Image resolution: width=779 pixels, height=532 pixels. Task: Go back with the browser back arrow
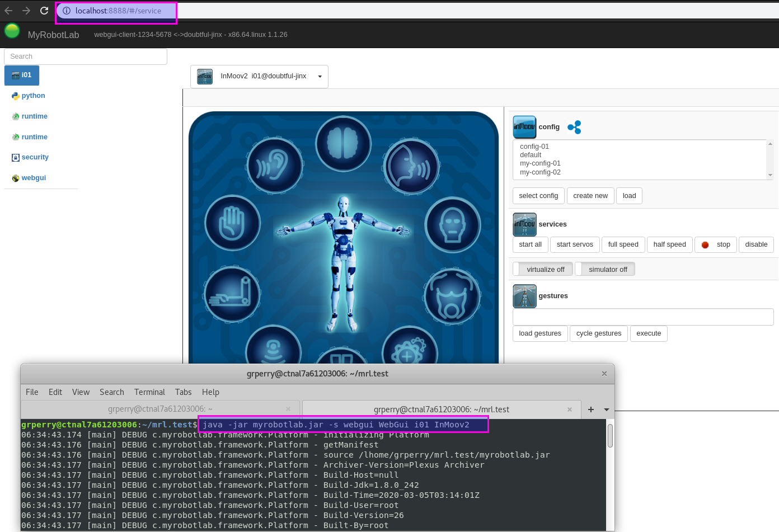click(8, 11)
